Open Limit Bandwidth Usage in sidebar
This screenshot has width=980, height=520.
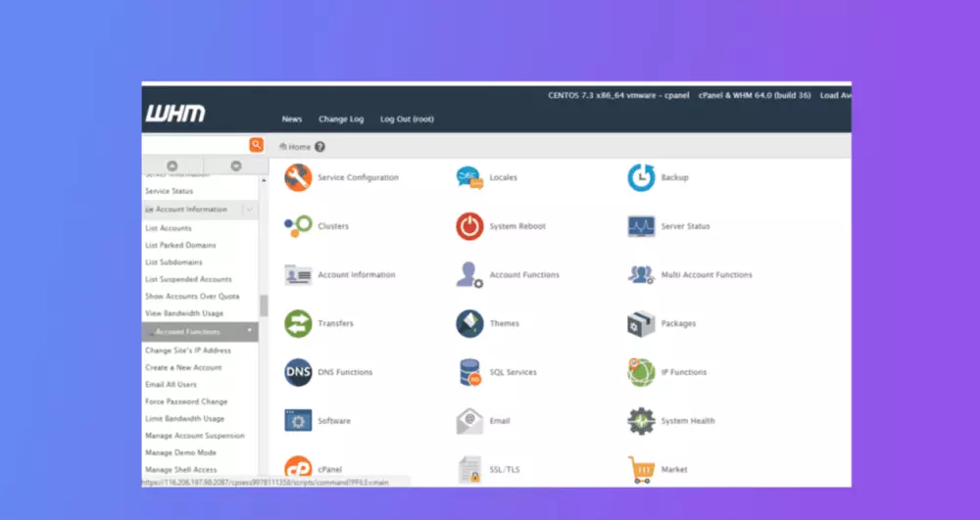(x=185, y=418)
